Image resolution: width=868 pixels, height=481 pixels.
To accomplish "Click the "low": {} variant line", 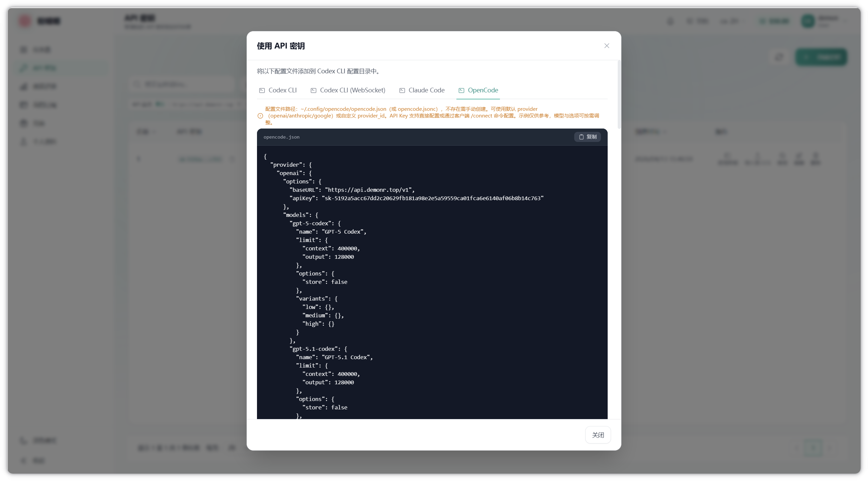I will click(319, 307).
